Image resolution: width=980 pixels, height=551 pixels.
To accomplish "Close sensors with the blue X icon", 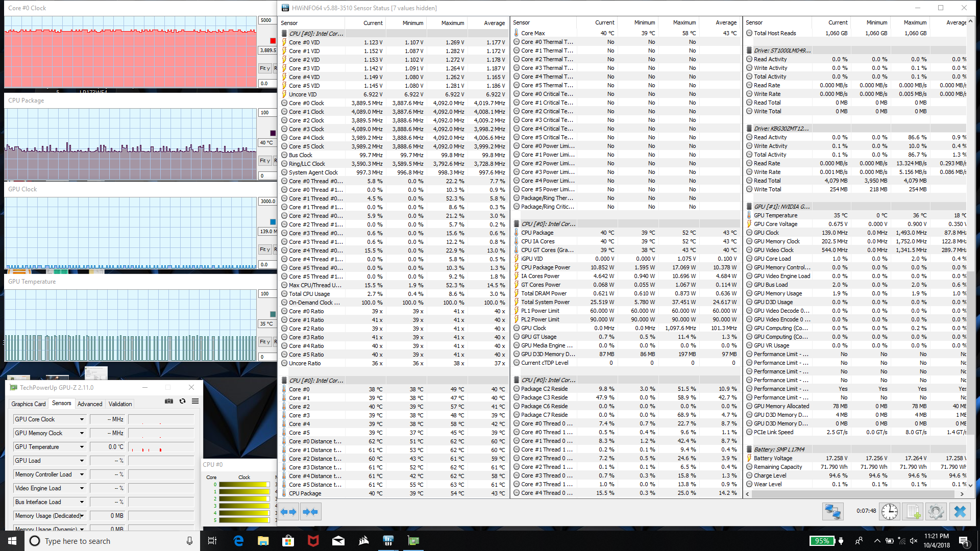I will click(x=960, y=511).
